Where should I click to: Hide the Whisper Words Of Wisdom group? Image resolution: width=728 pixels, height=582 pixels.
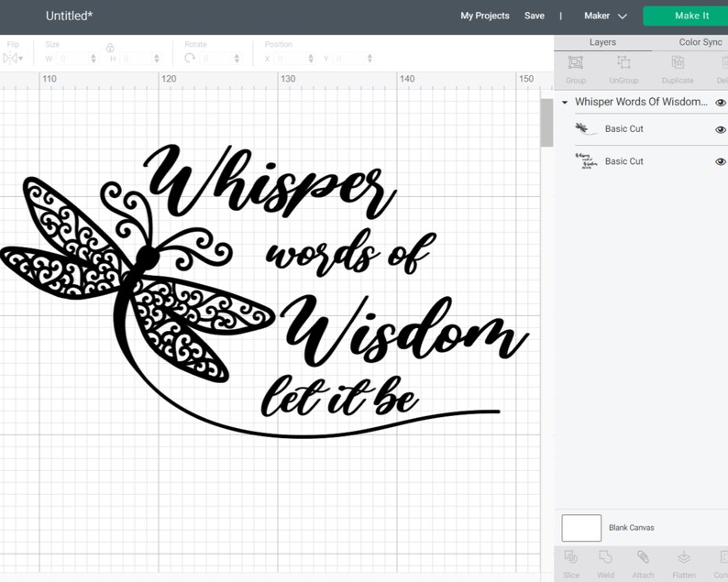[x=720, y=103]
